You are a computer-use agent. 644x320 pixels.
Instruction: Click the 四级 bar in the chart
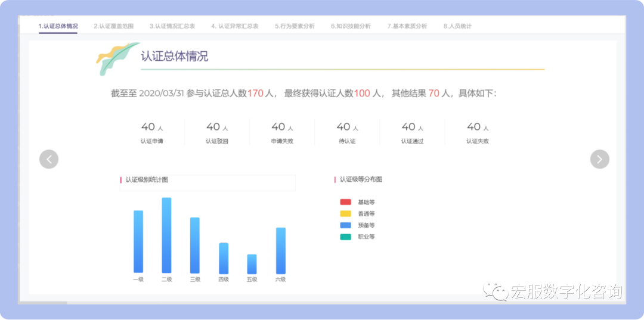pos(224,259)
